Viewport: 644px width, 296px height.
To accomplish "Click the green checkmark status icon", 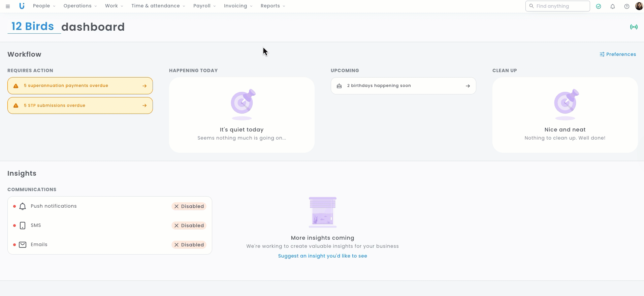I will (x=598, y=6).
